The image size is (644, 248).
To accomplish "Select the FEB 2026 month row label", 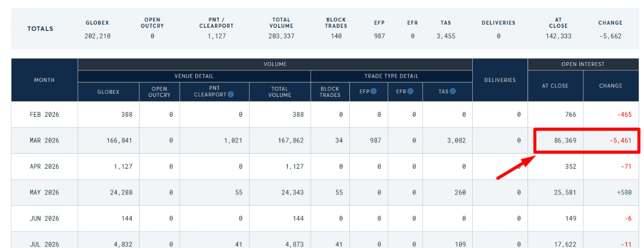I will tap(45, 115).
